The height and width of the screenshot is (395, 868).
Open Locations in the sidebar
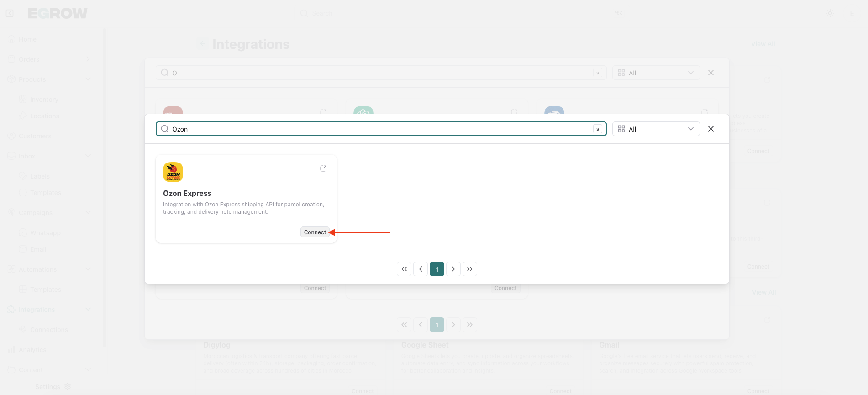coord(45,116)
